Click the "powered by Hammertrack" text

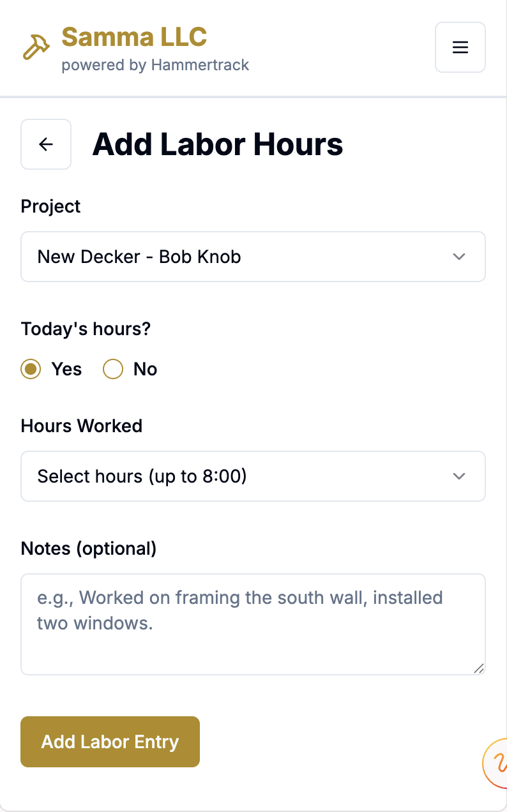pos(155,65)
